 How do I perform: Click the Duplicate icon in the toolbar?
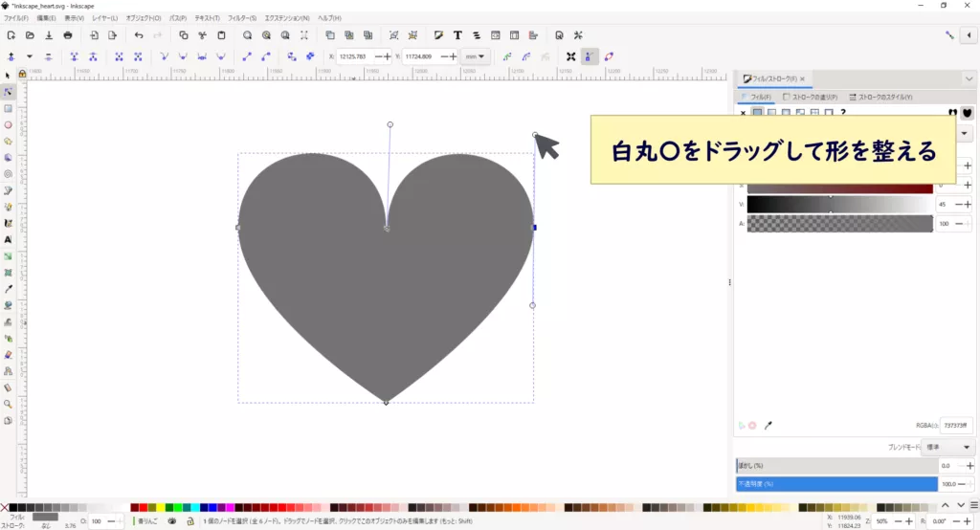coord(330,35)
